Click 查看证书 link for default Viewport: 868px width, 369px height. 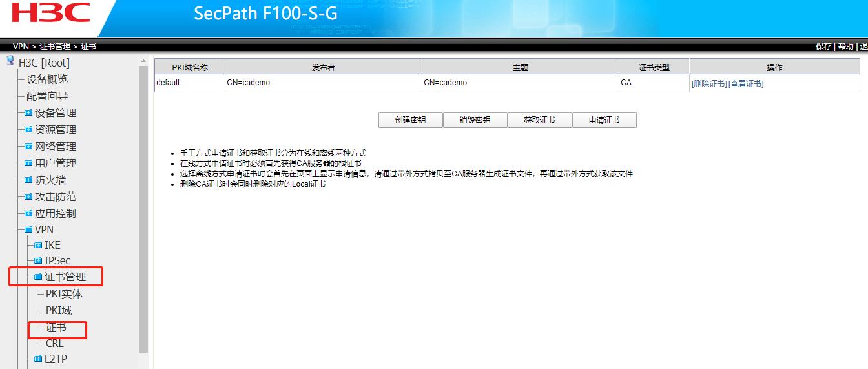tap(746, 83)
